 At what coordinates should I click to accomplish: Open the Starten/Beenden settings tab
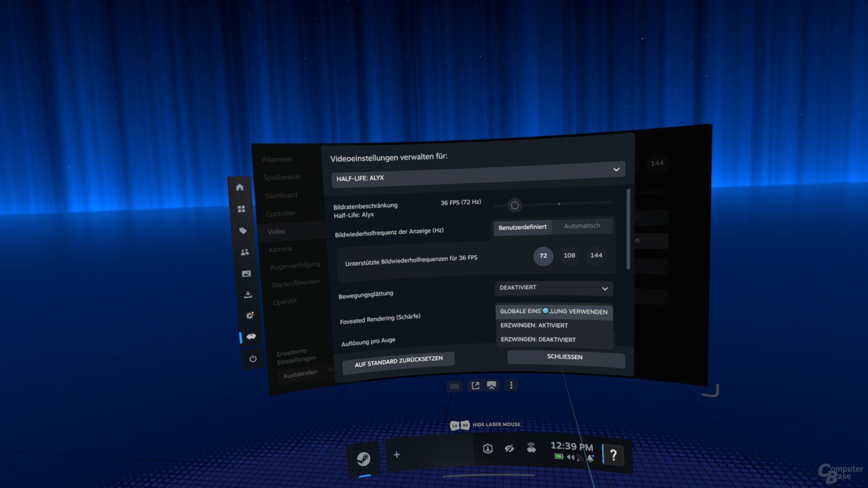coord(295,283)
